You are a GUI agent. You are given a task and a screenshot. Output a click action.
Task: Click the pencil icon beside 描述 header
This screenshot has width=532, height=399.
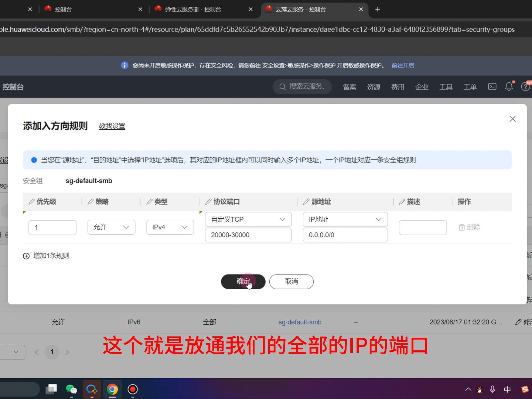tap(402, 202)
